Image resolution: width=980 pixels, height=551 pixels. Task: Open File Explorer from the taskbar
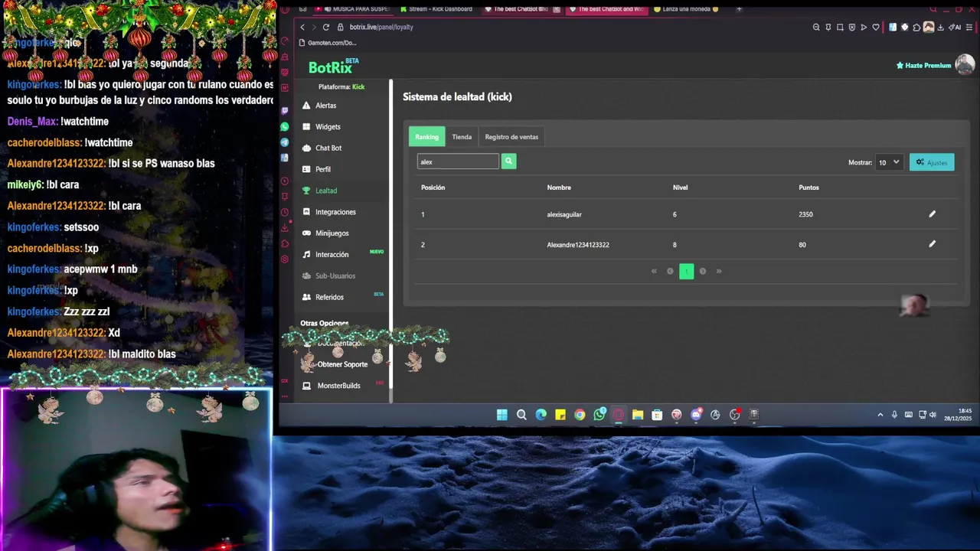tap(637, 415)
